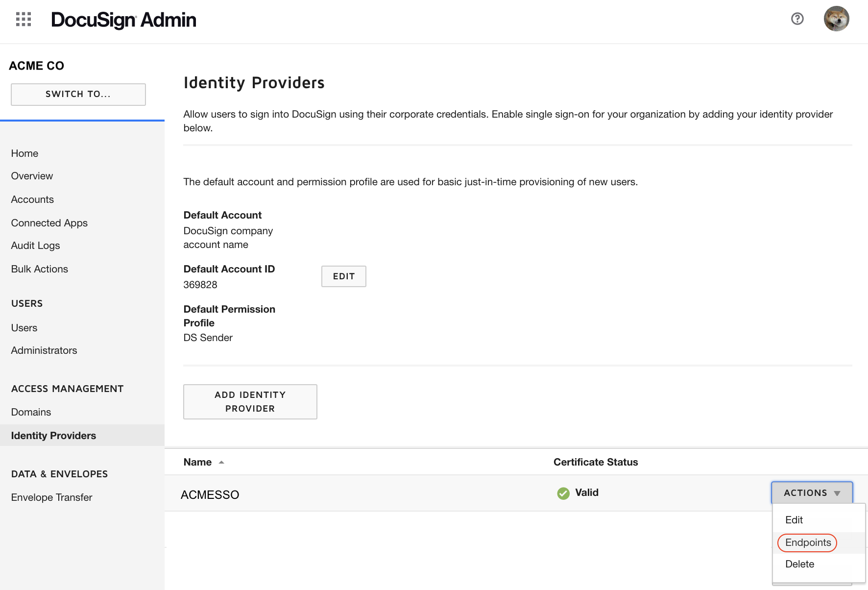Select Delete from the Actions menu

[x=799, y=564]
